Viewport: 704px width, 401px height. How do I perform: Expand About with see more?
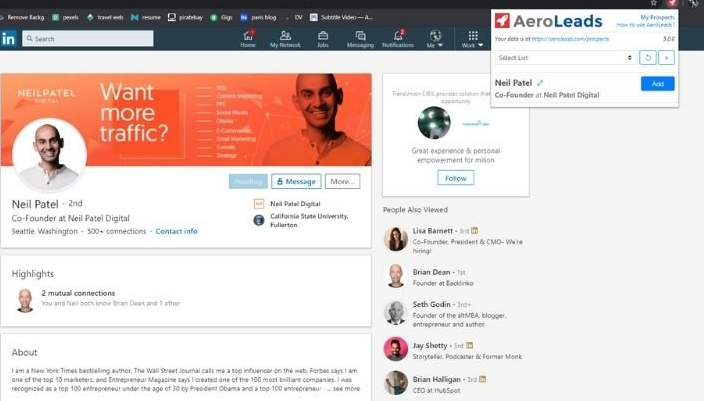pyautogui.click(x=346, y=388)
